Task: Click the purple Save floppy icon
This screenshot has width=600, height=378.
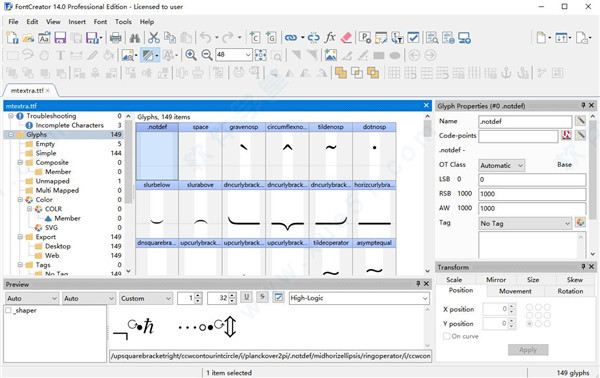Action: click(60, 38)
